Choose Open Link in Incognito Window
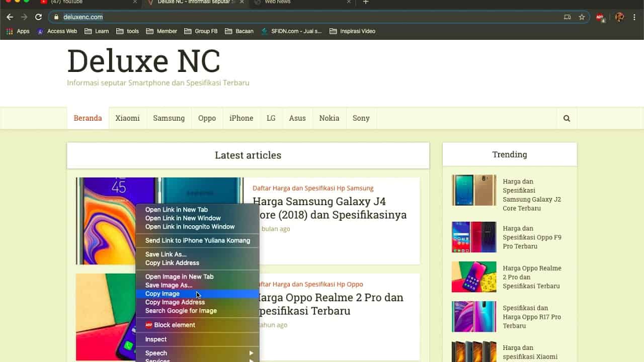This screenshot has height=362, width=644. coord(197,227)
